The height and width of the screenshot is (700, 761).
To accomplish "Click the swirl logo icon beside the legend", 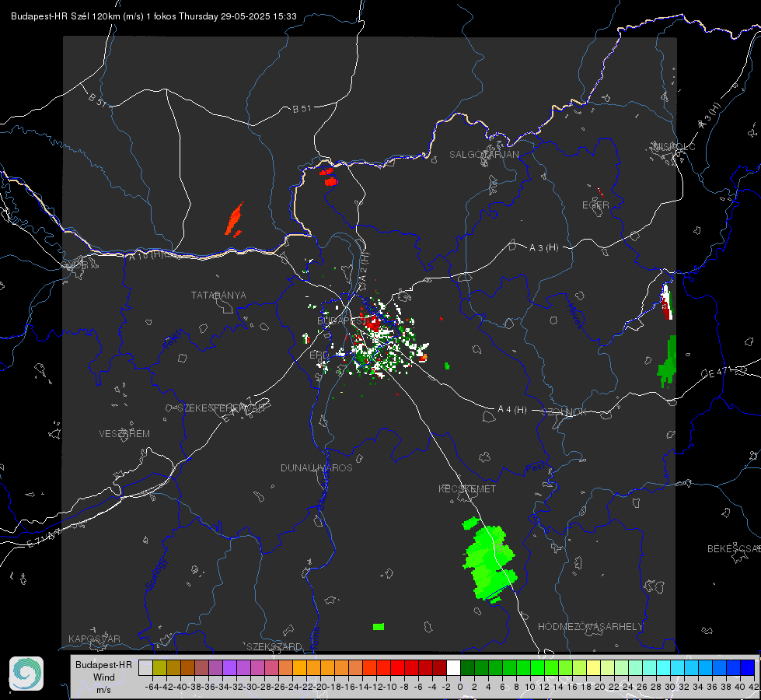I will tap(26, 674).
